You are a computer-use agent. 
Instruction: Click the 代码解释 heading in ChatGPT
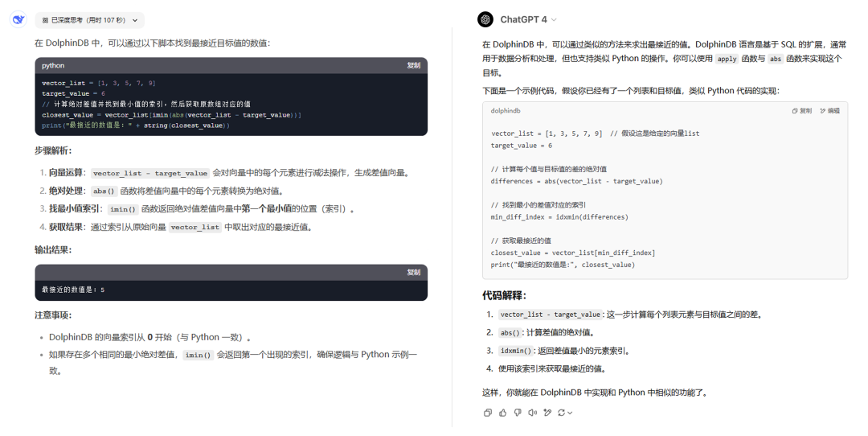[504, 295]
